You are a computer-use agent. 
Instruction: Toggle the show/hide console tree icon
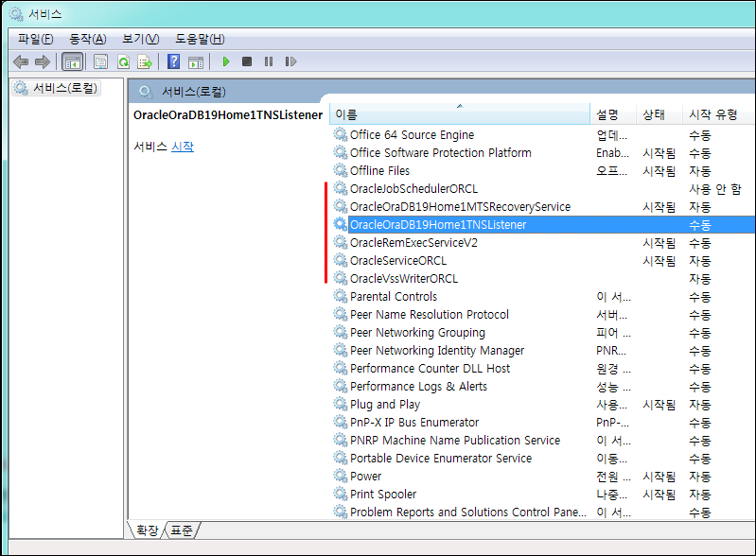tap(73, 61)
